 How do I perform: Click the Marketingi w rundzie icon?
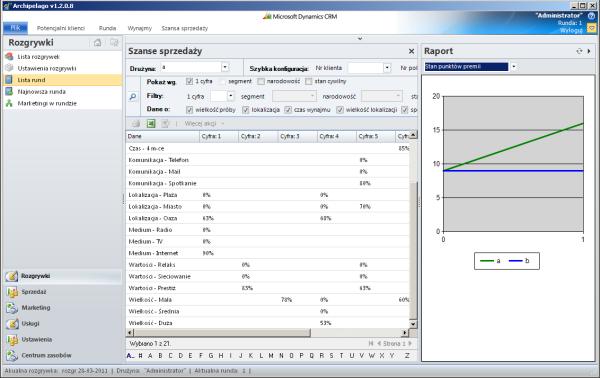click(x=9, y=103)
